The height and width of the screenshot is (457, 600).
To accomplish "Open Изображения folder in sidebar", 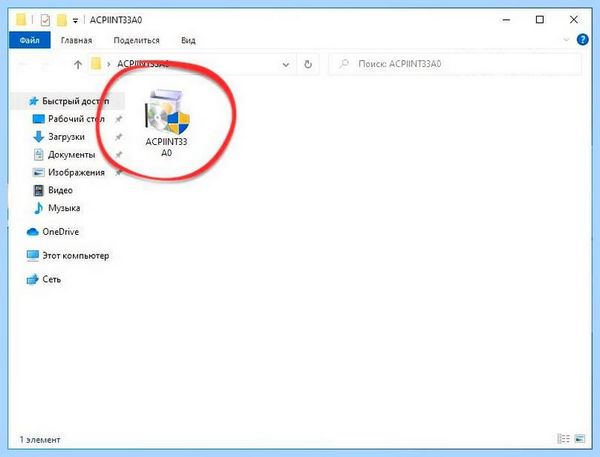I will [x=69, y=173].
